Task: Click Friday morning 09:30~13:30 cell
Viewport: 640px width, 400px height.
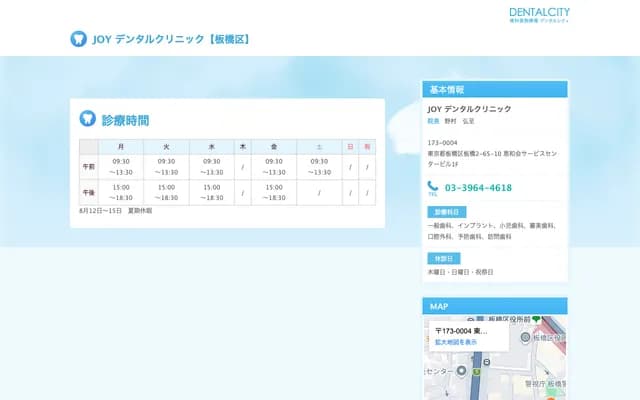Action: click(274, 167)
